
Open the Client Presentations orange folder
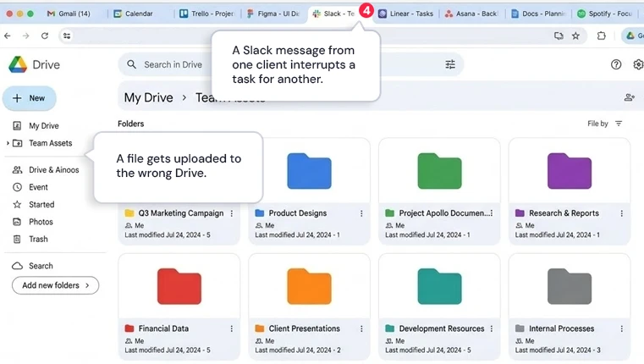coord(309,287)
